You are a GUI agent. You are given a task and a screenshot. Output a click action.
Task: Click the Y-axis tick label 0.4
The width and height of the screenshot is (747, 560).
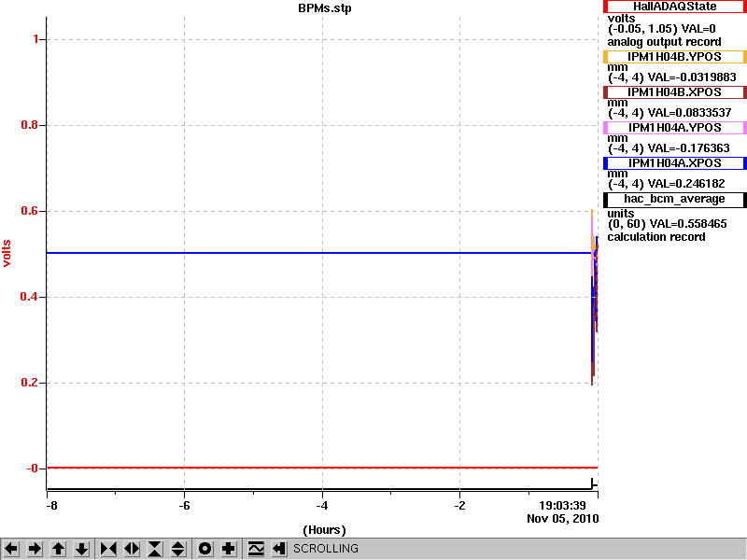coord(29,297)
